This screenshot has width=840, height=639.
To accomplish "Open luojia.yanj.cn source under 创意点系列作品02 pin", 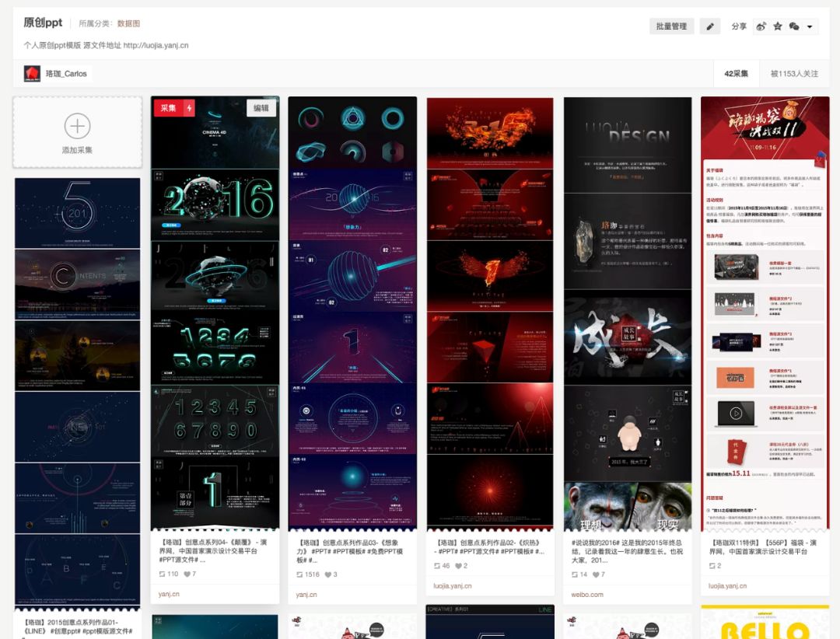I will click(x=453, y=586).
